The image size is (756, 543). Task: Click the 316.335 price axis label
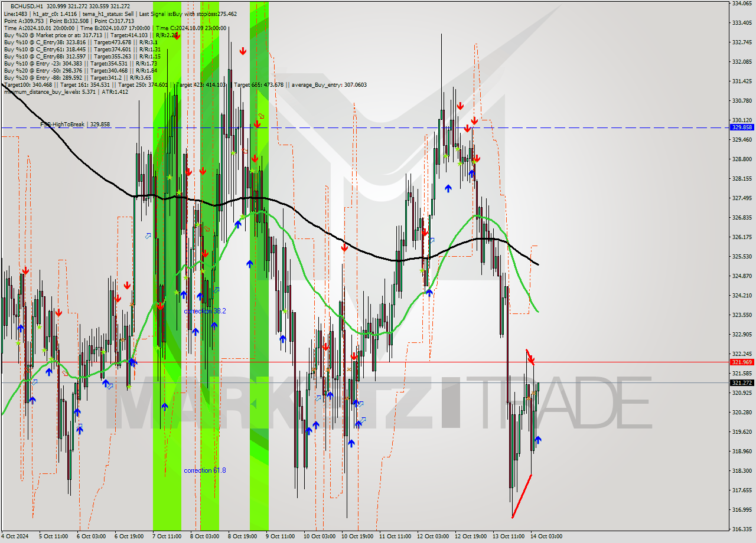click(x=742, y=529)
